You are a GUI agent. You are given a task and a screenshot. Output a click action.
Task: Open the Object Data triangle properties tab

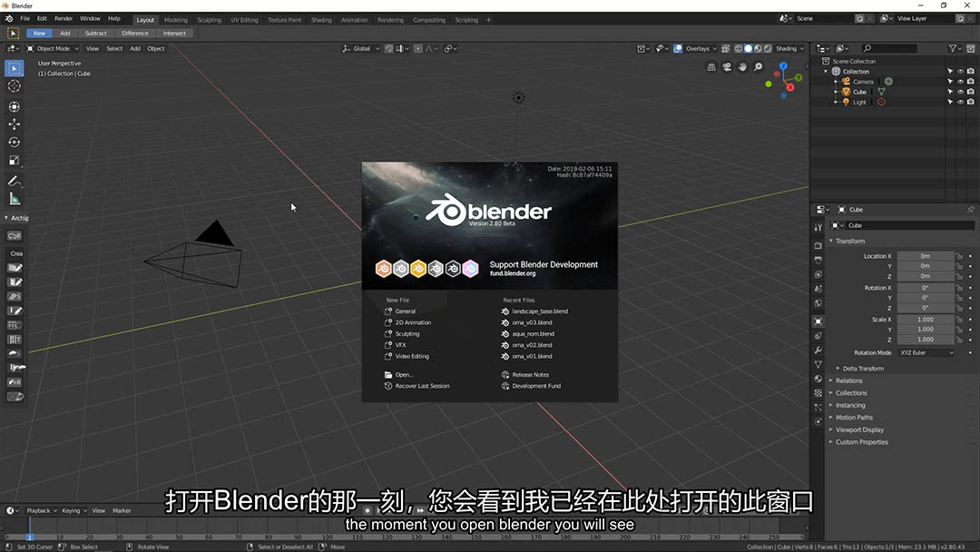(818, 364)
